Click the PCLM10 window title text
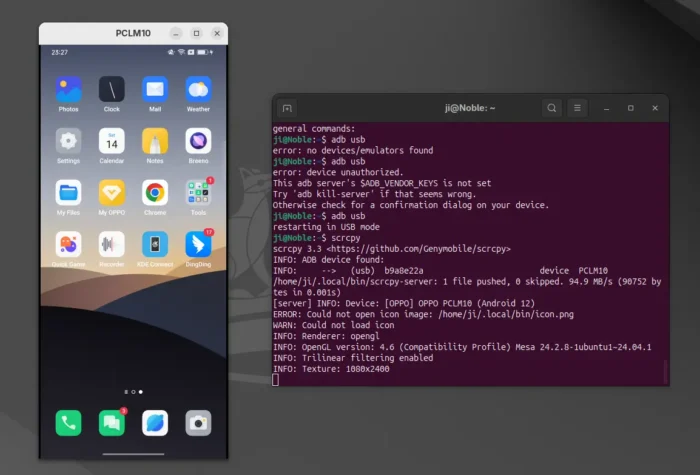The width and height of the screenshot is (700, 475). pyautogui.click(x=133, y=33)
